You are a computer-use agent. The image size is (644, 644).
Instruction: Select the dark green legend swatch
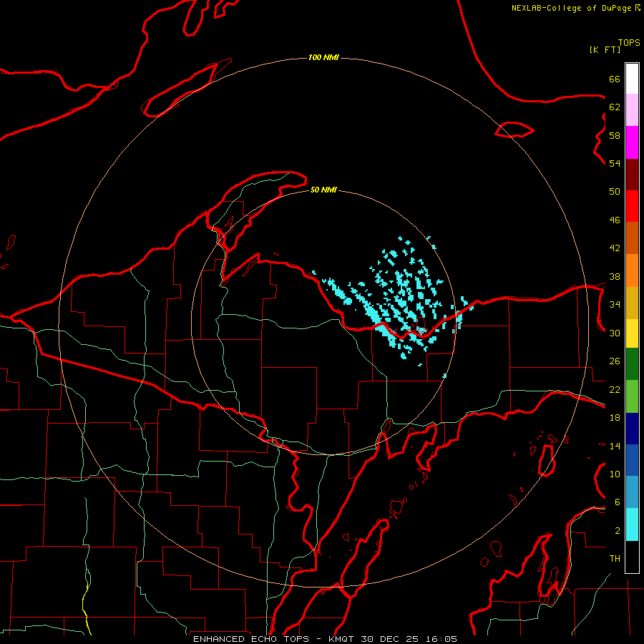(632, 364)
